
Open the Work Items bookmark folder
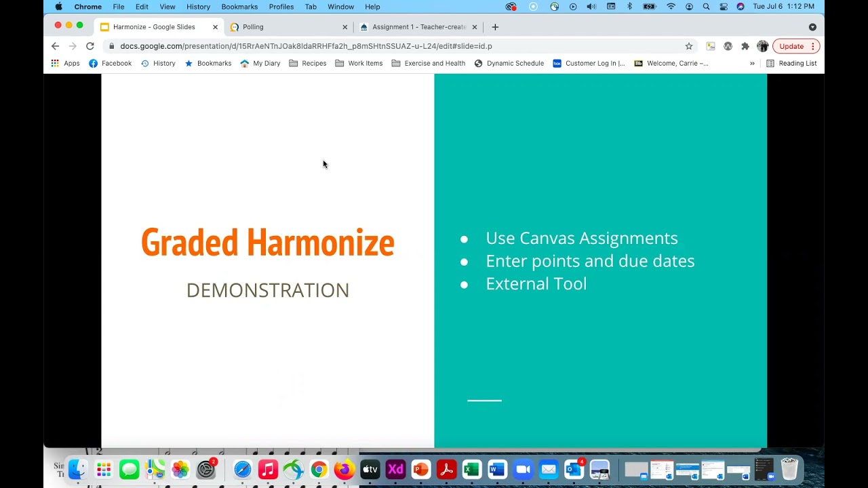pyautogui.click(x=359, y=63)
